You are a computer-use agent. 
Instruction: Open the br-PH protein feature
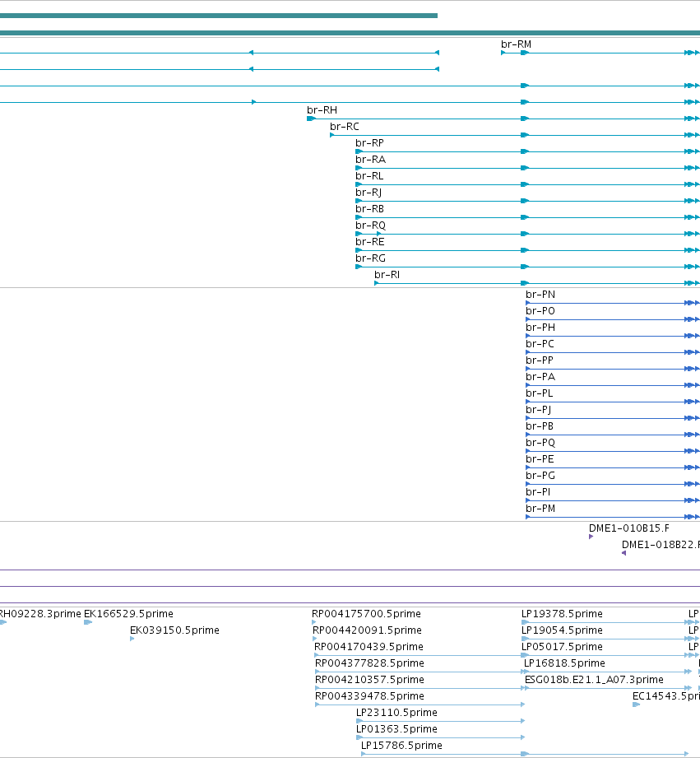(x=613, y=336)
